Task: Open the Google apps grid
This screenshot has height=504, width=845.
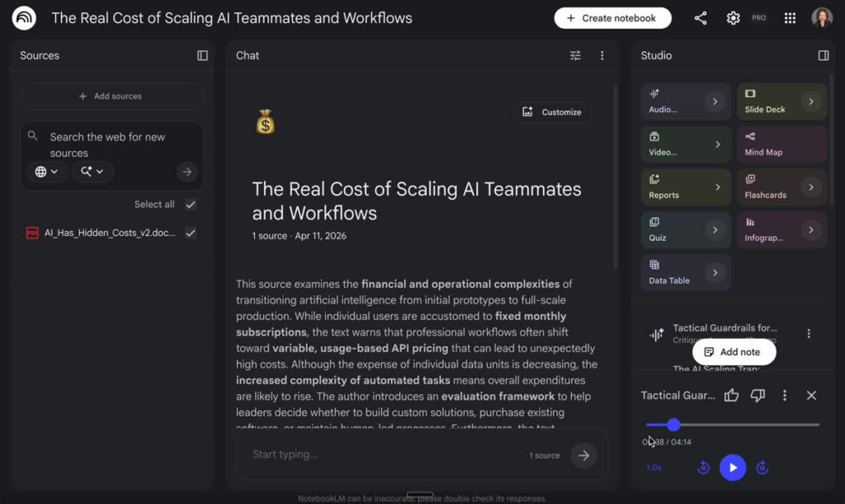Action: coord(790,18)
